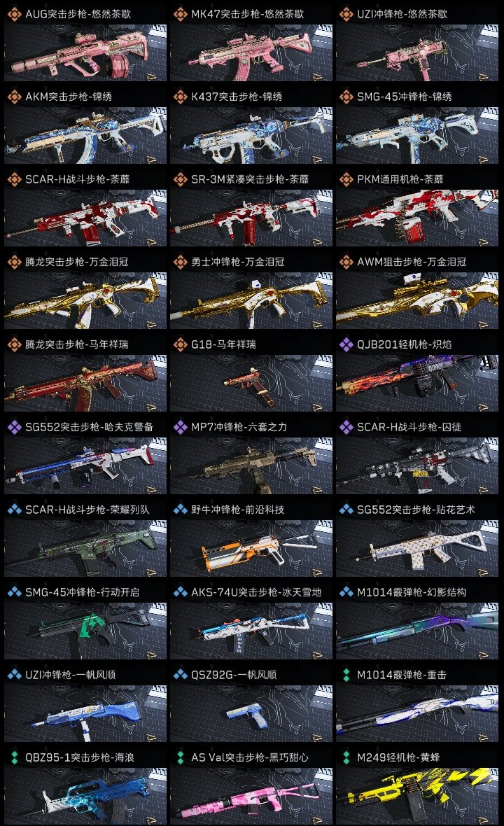Open the AKS-74U突击步枪-冰天雪地 title label
Screen dimensions: 504x826
(x=256, y=592)
